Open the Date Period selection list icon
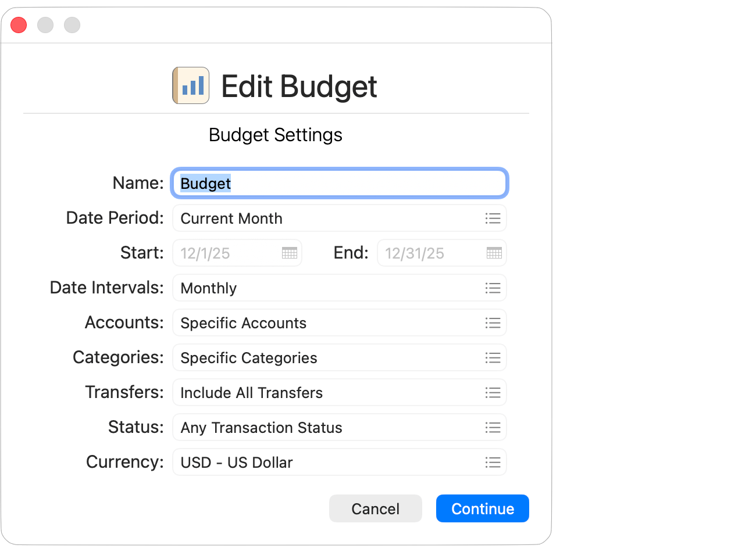 (x=493, y=218)
